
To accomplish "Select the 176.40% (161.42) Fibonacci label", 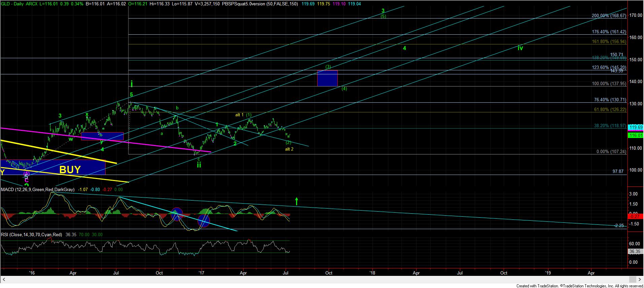I will pos(609,32).
